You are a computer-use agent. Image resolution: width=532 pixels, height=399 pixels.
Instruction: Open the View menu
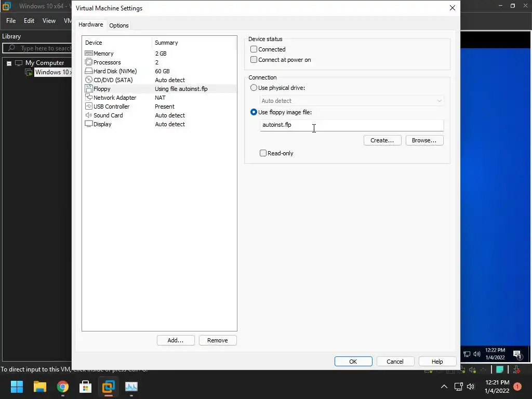click(x=49, y=21)
